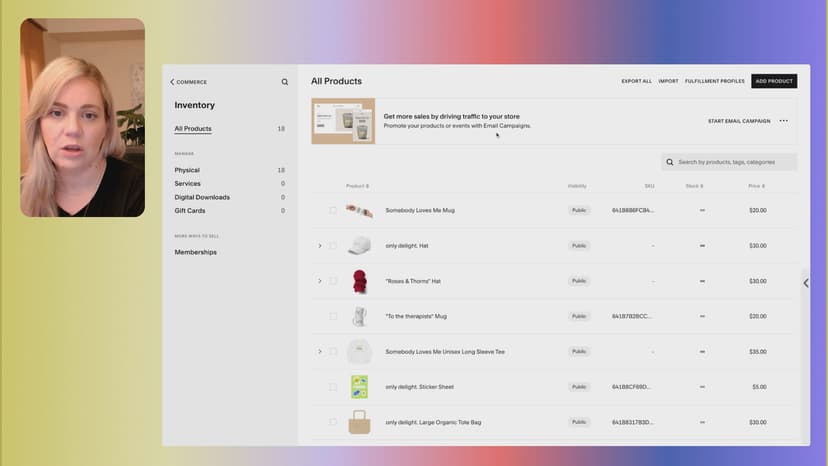Click the Add Product button
This screenshot has height=466, width=828.
[774, 81]
